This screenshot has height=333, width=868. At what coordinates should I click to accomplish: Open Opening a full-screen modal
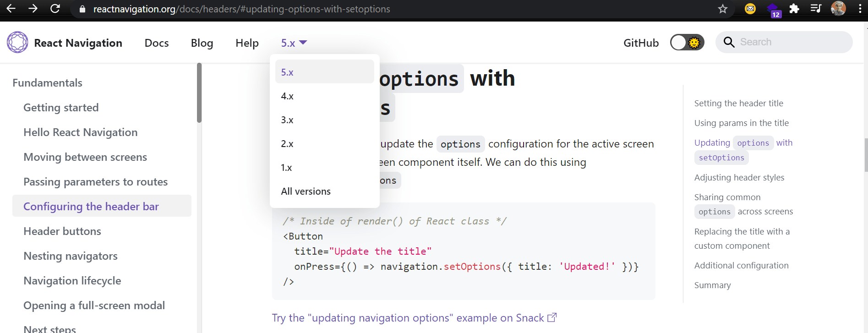(x=94, y=306)
